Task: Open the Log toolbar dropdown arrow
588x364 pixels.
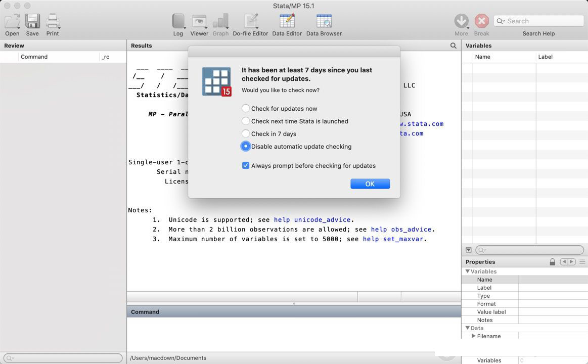Action: point(185,28)
